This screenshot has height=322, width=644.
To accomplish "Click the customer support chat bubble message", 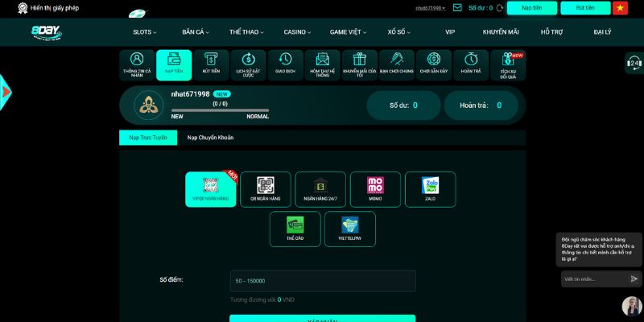I will click(x=599, y=250).
